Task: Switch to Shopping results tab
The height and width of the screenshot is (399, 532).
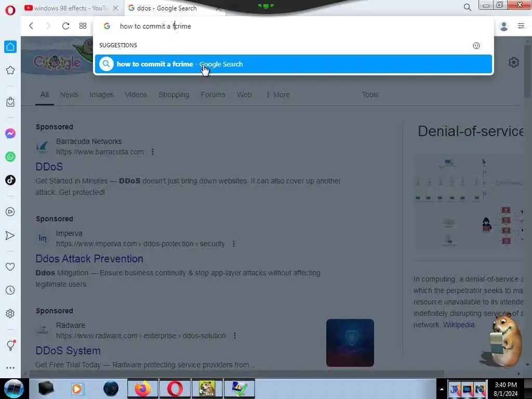Action: point(174,95)
